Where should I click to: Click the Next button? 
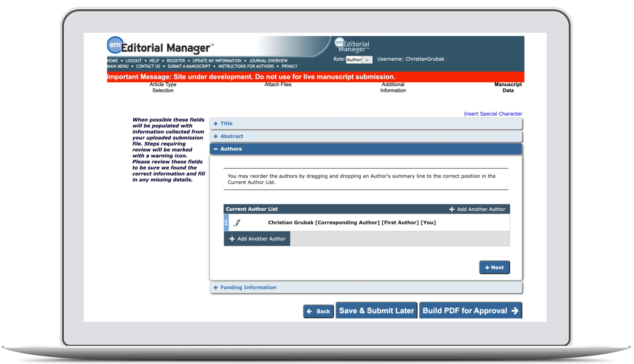click(494, 268)
